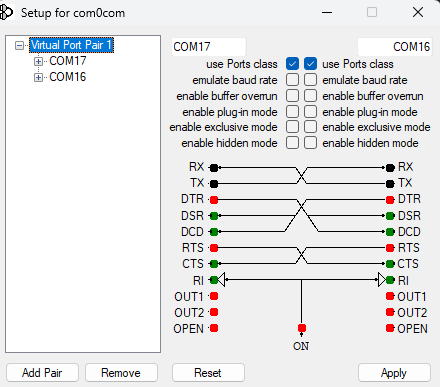Click the COM16 DTR red pin
The width and height of the screenshot is (440, 387).
[390, 200]
